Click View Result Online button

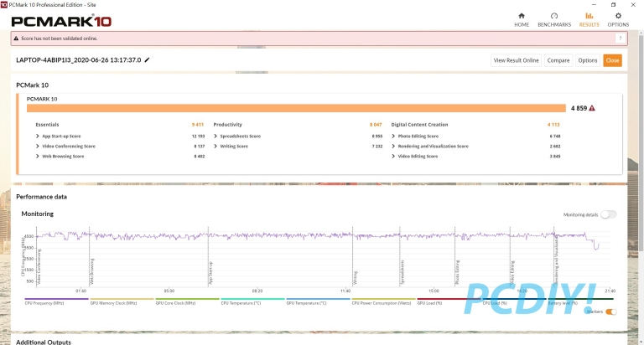click(516, 60)
